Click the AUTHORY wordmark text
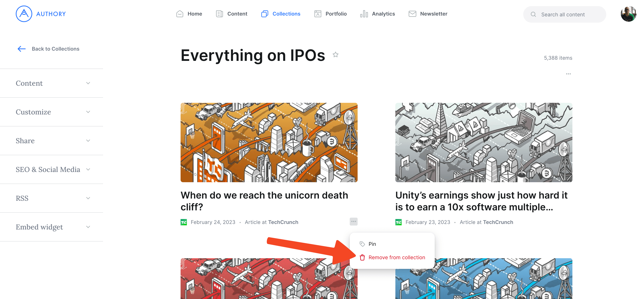 (51, 14)
